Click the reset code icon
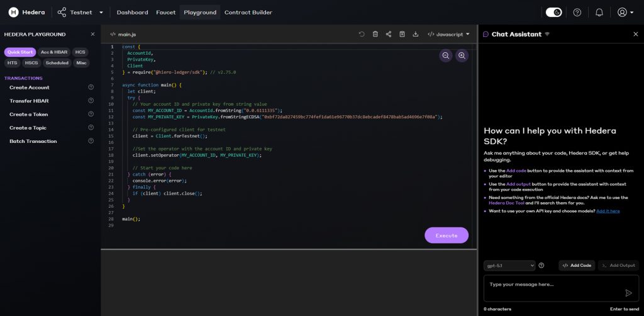This screenshot has width=644, height=316. coord(362,34)
